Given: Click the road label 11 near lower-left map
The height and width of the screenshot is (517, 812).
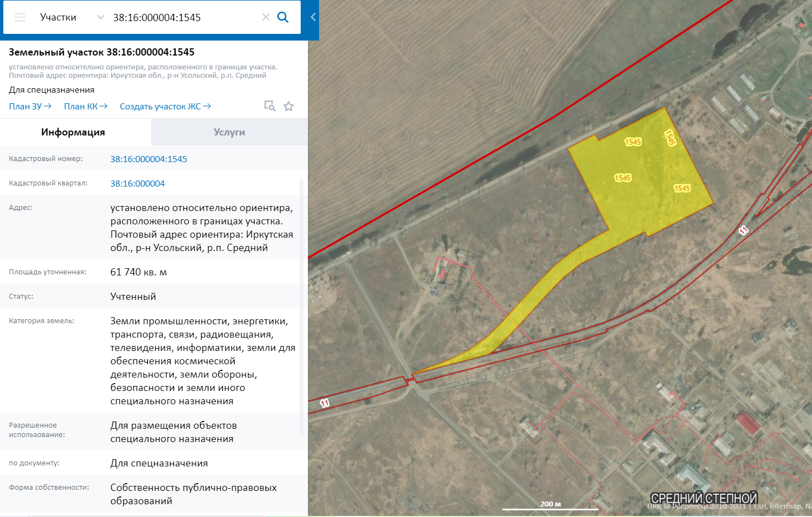Looking at the screenshot, I should 325,403.
